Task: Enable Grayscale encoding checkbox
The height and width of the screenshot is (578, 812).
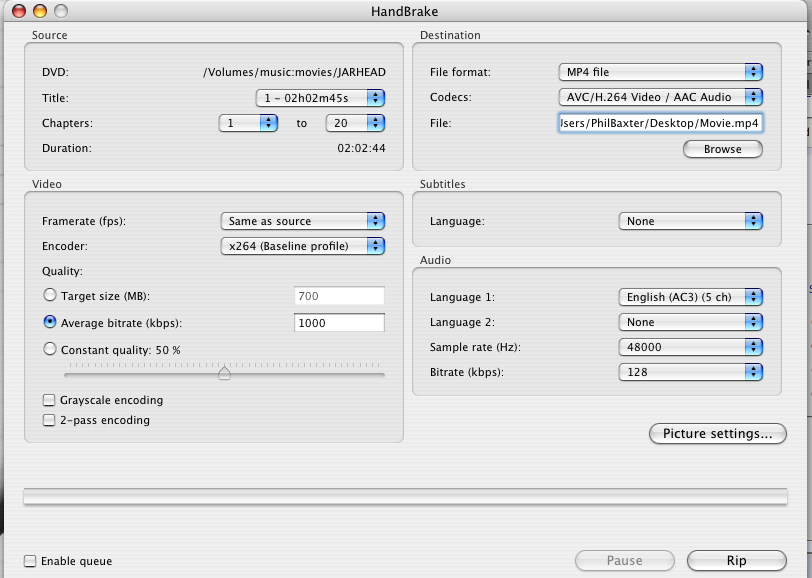Action: click(49, 400)
